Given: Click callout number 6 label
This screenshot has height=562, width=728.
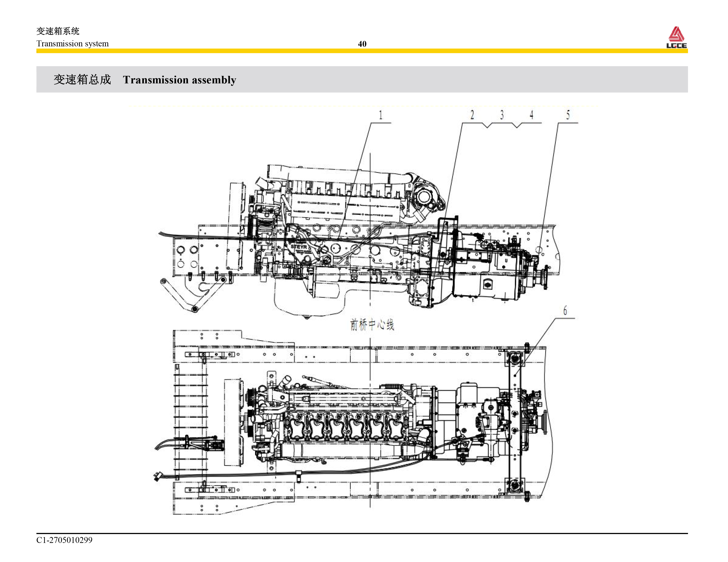Looking at the screenshot, I should click(x=565, y=311).
